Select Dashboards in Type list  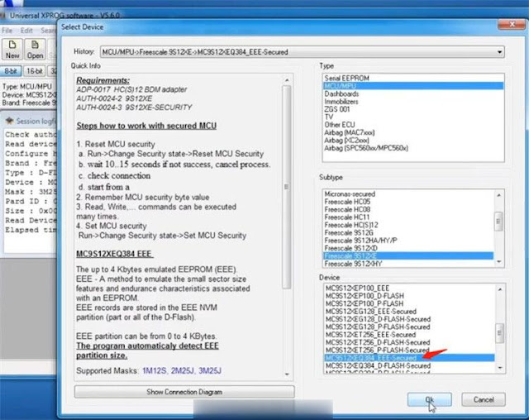point(413,93)
